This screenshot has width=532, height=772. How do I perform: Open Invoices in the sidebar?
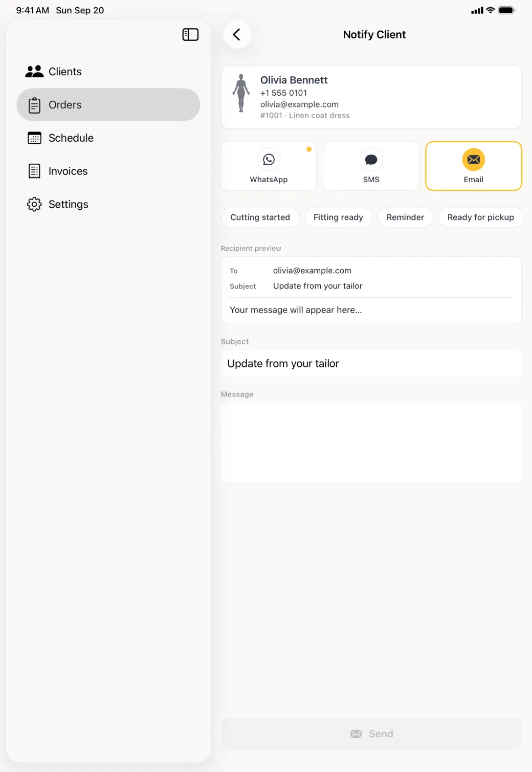click(x=108, y=171)
